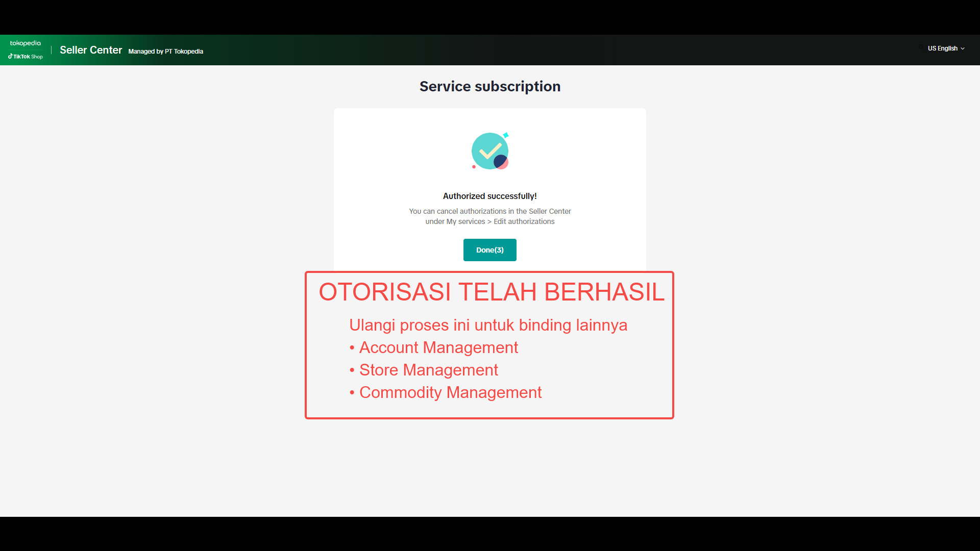Image resolution: width=980 pixels, height=551 pixels.
Task: Click the Account Management bullet item
Action: (438, 347)
